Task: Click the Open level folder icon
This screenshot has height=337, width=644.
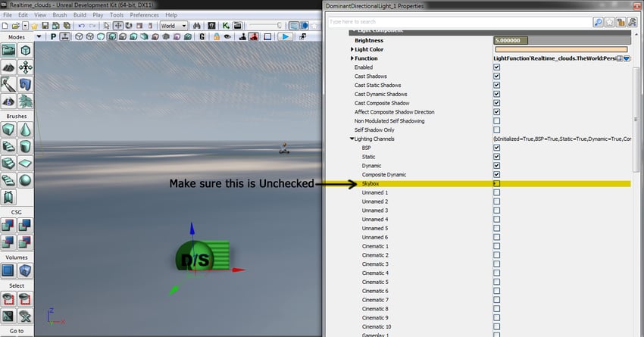Action: point(15,26)
